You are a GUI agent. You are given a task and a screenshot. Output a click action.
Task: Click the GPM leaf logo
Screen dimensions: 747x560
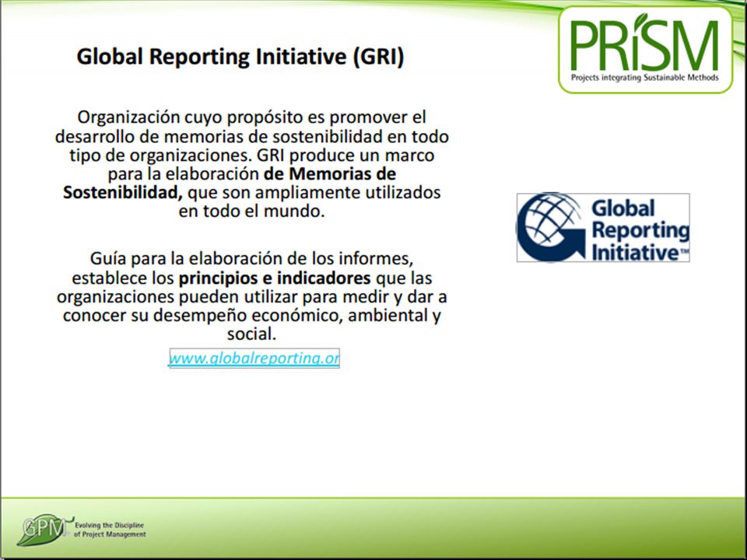[x=44, y=529]
